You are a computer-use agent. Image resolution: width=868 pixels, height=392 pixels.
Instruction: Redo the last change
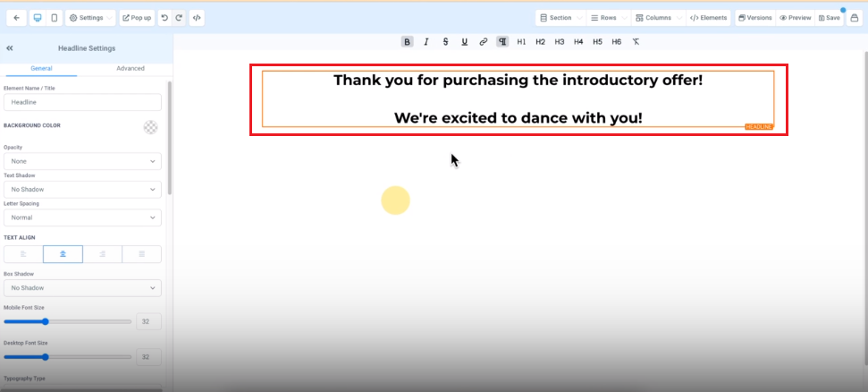[179, 18]
